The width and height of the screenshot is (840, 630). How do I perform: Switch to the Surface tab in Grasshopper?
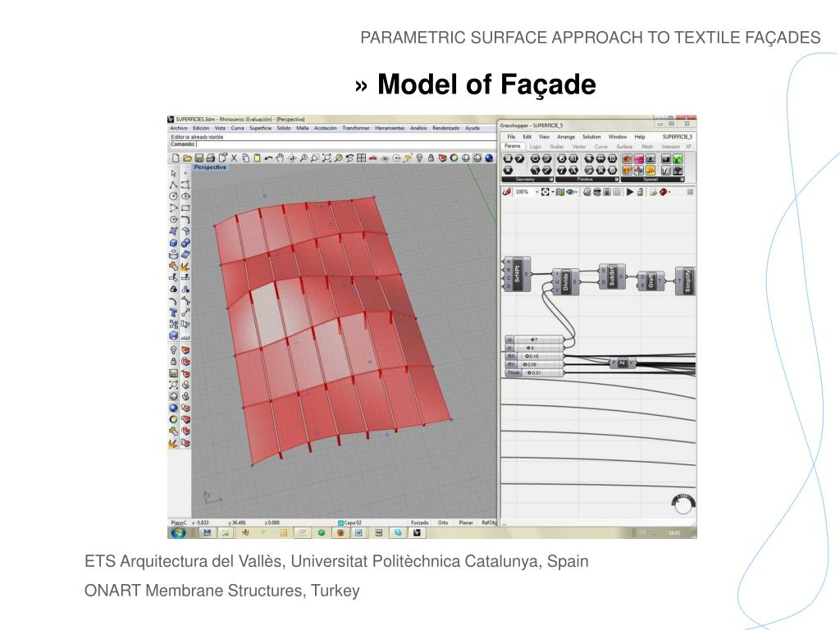point(624,146)
